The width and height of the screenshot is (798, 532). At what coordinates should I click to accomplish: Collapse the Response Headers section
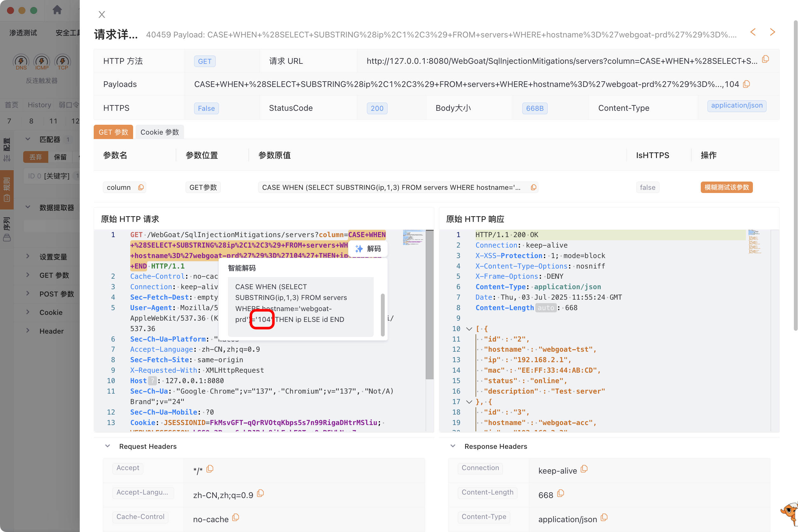click(x=453, y=446)
